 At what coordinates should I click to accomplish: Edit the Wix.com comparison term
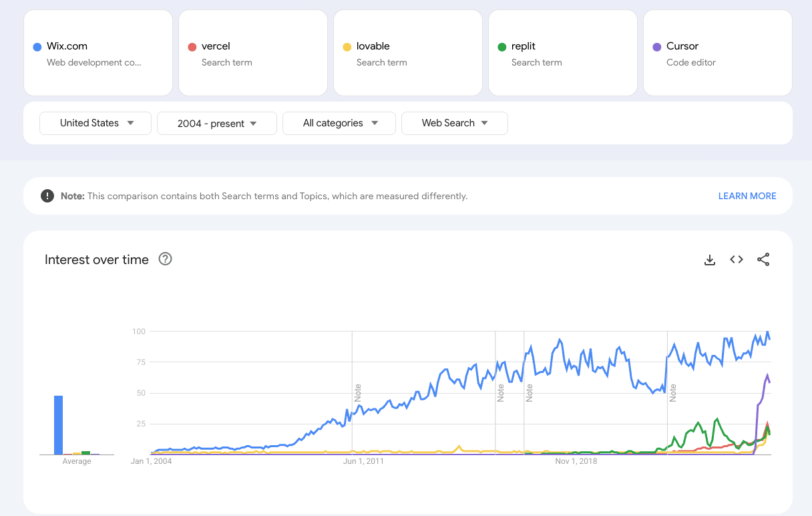click(x=98, y=53)
